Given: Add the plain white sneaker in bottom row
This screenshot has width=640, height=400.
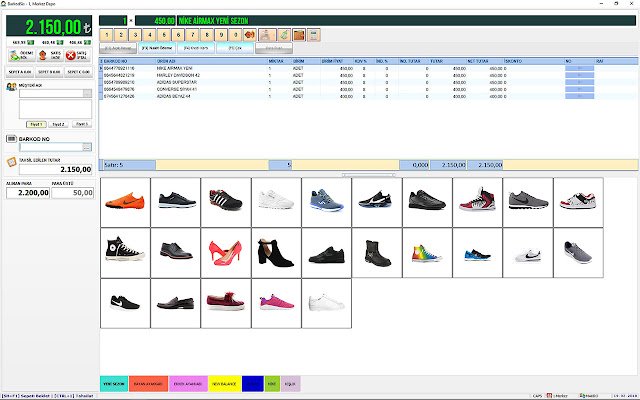Looking at the screenshot, I should 327,303.
